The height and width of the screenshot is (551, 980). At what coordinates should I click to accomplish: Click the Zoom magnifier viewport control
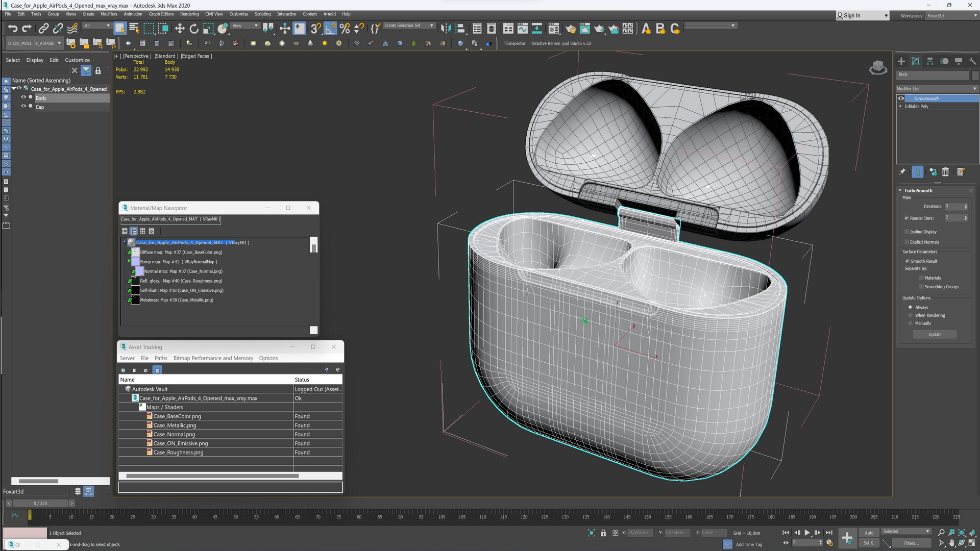941,533
